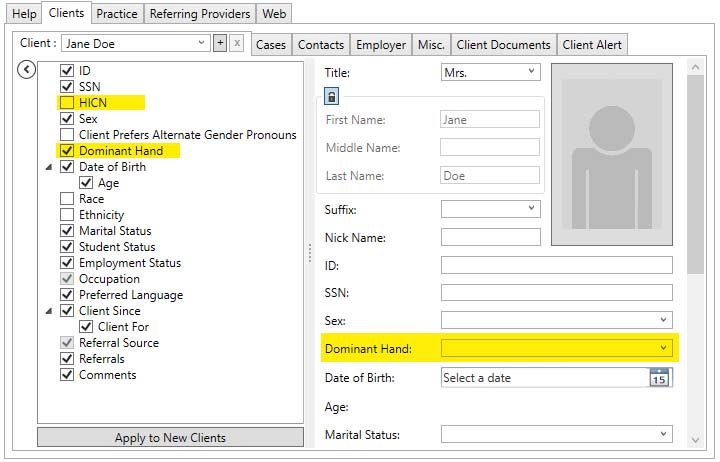This screenshot has height=462, width=720.
Task: Click the X icon beside the client selector
Action: pos(236,43)
